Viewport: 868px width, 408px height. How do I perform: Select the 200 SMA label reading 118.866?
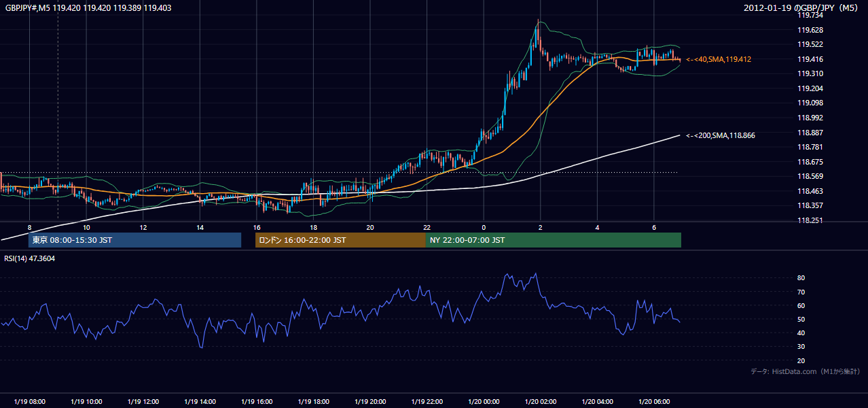pyautogui.click(x=721, y=135)
